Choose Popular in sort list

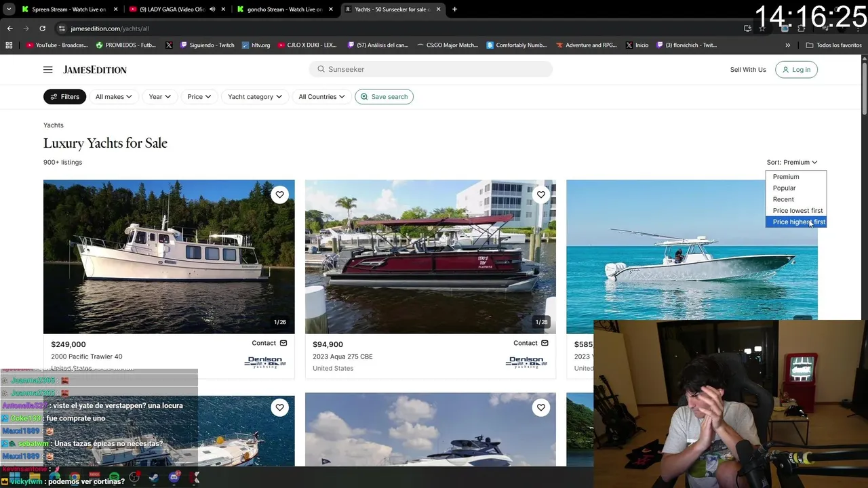796,188
